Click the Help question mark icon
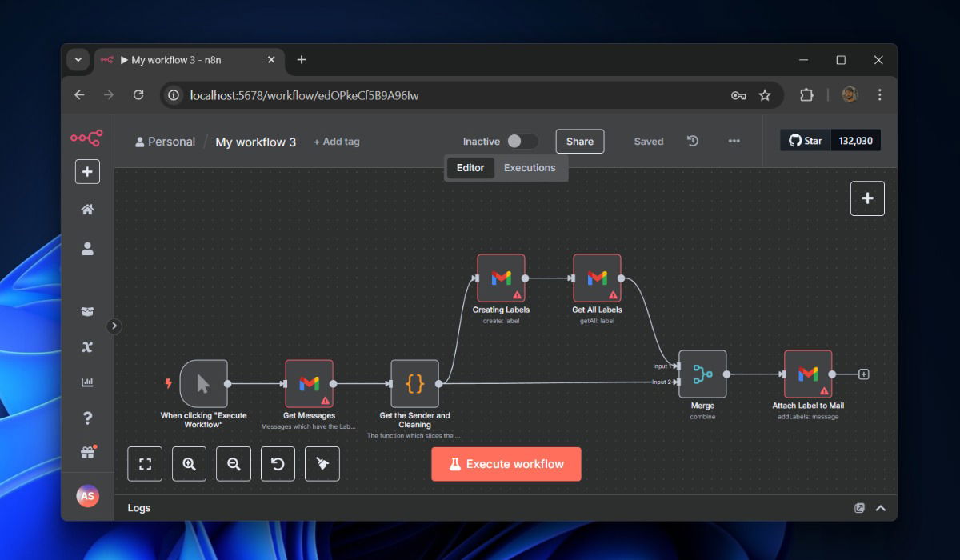 [x=87, y=418]
